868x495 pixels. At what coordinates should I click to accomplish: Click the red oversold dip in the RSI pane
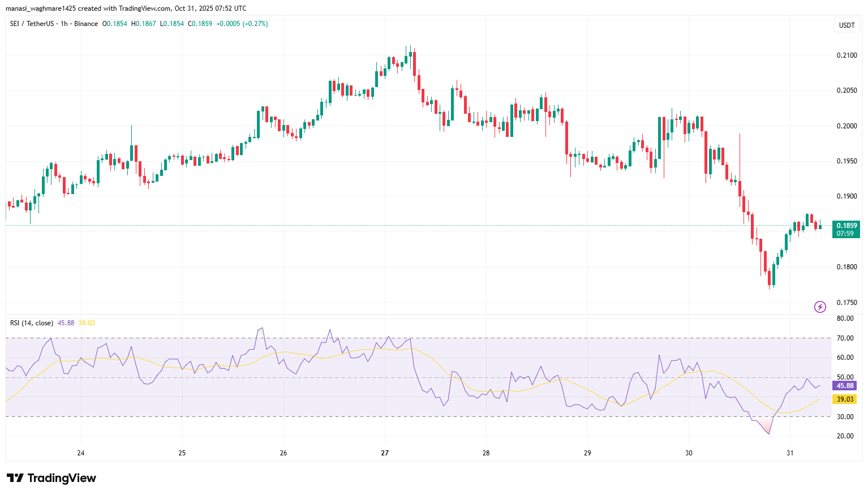point(765,424)
